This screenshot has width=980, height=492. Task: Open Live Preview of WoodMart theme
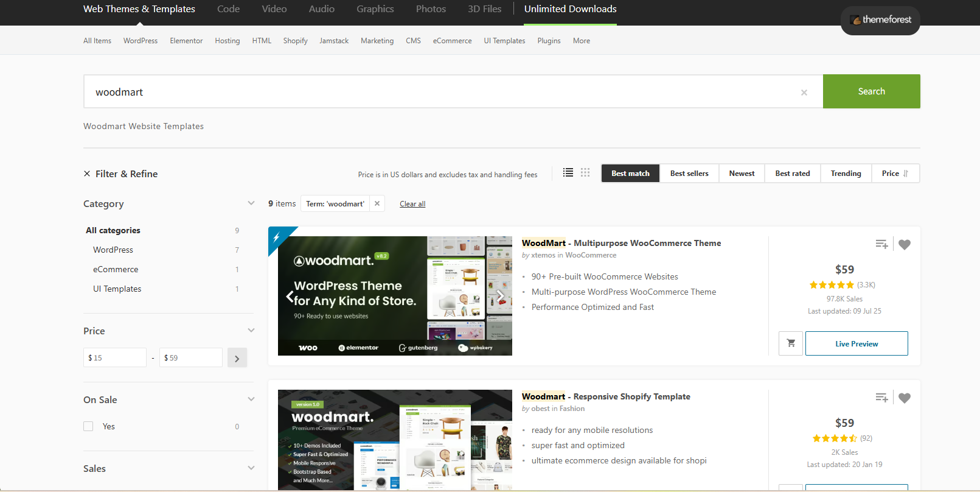pyautogui.click(x=856, y=344)
